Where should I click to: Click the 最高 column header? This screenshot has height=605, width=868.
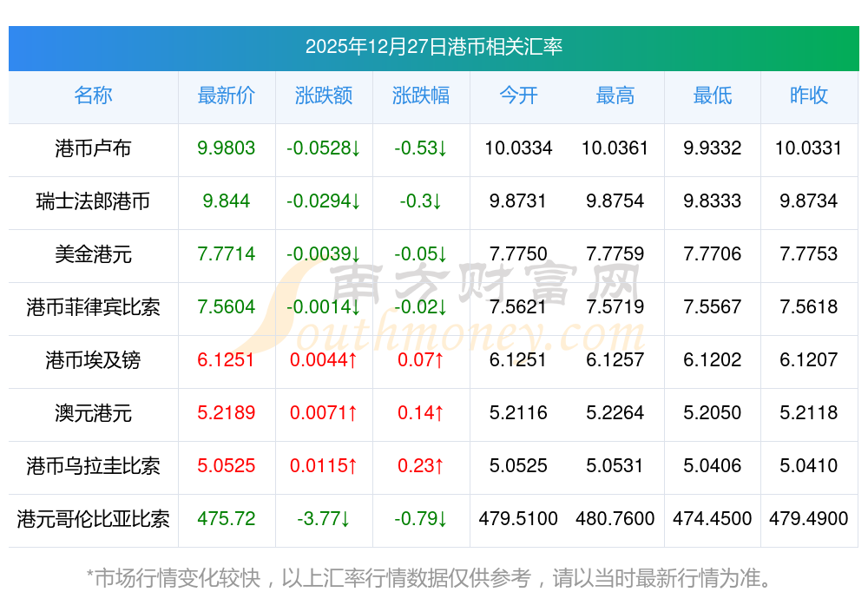click(x=615, y=95)
